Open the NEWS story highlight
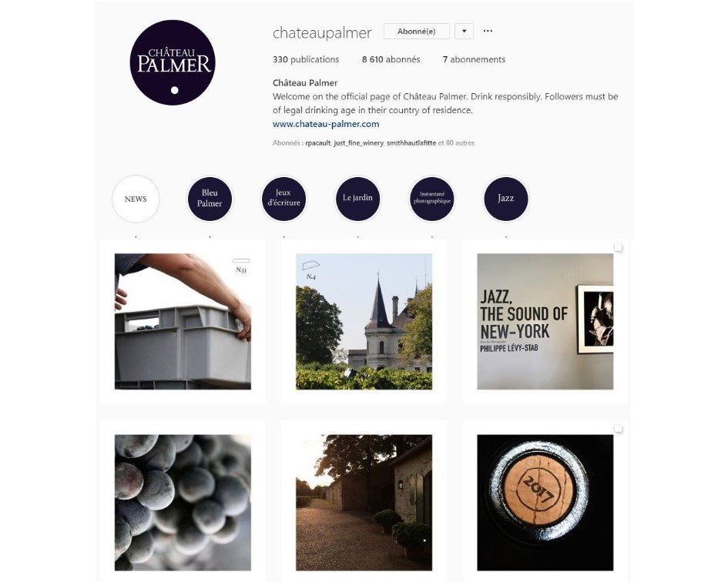 tap(136, 199)
